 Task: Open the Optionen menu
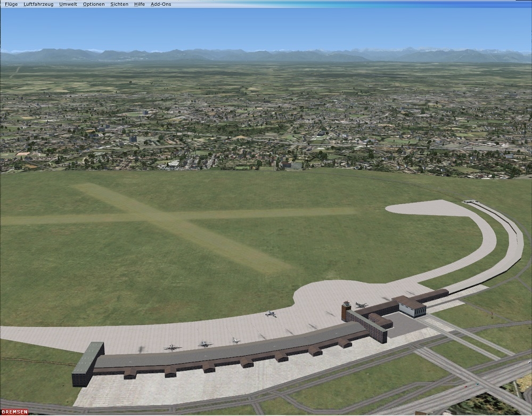click(x=94, y=4)
